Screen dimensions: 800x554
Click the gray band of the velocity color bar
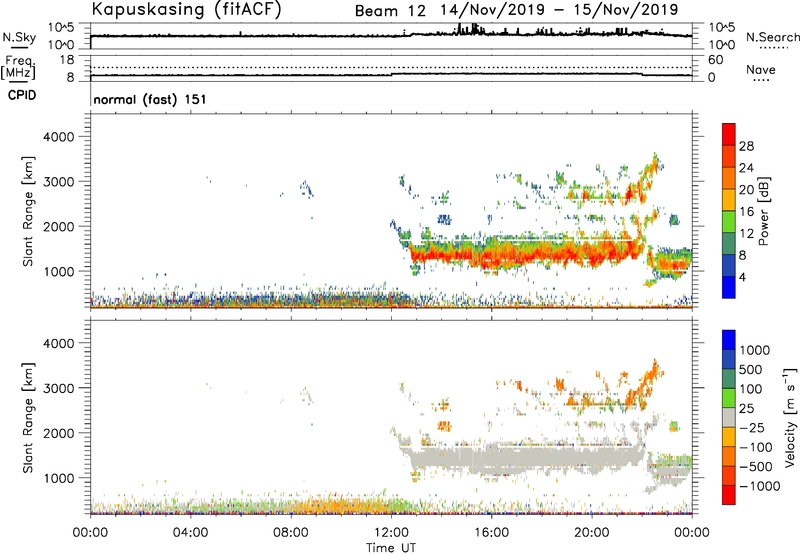click(x=729, y=417)
